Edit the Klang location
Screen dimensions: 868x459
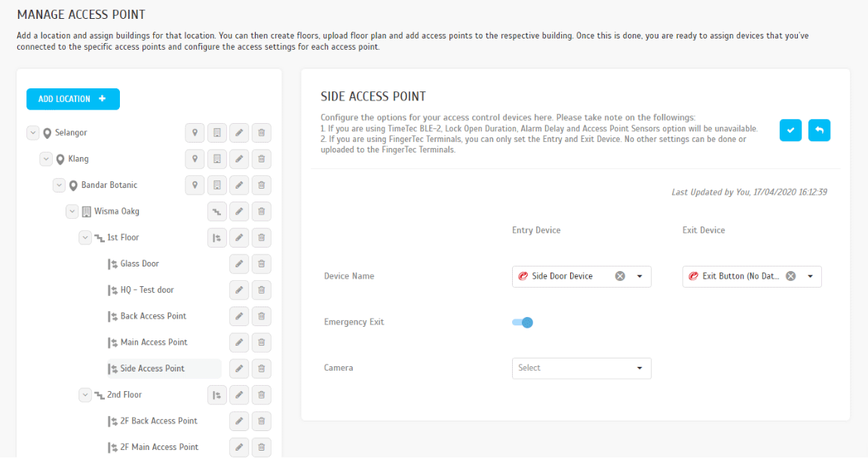point(239,159)
